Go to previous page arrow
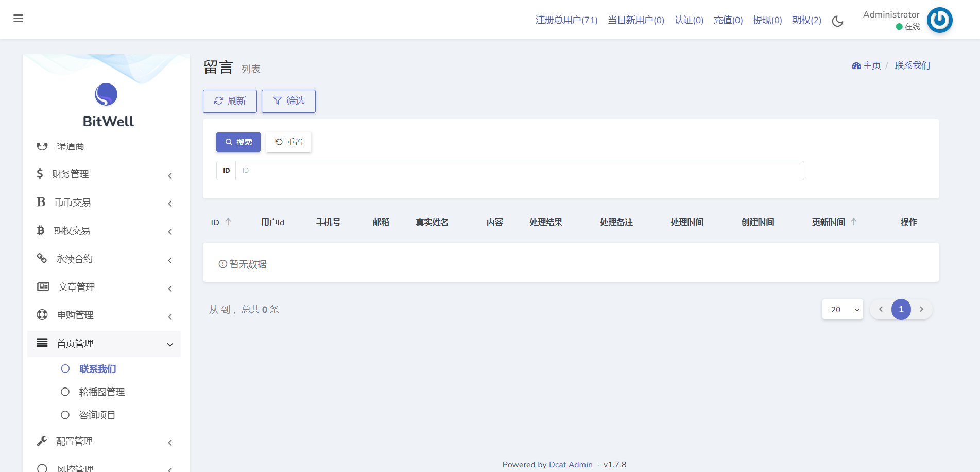980x472 pixels. [x=881, y=309]
